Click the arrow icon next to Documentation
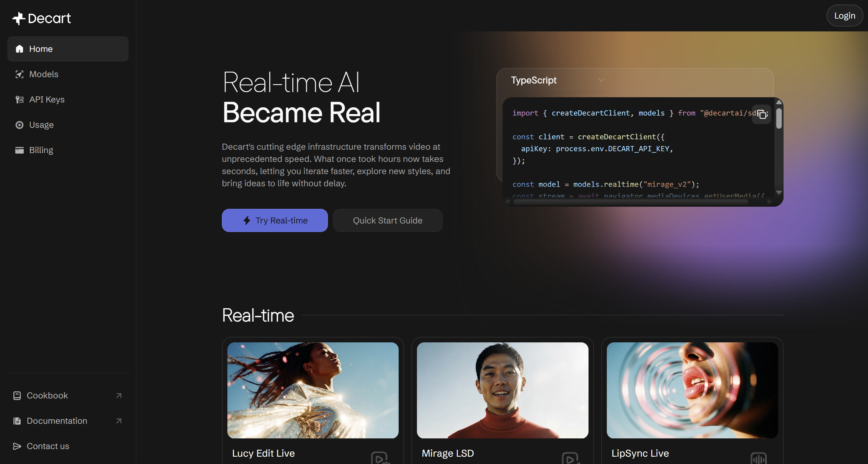The height and width of the screenshot is (464, 868). (119, 421)
